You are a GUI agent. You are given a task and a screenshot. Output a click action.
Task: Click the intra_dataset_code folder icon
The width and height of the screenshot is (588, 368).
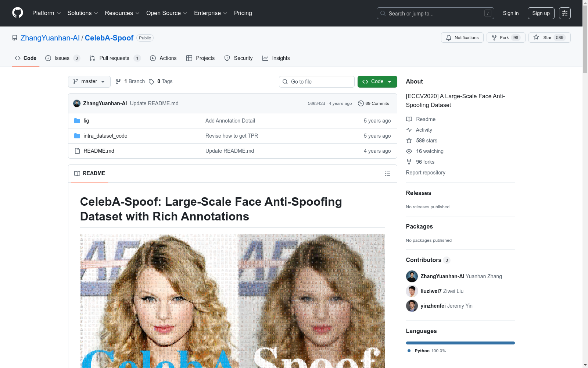77,136
